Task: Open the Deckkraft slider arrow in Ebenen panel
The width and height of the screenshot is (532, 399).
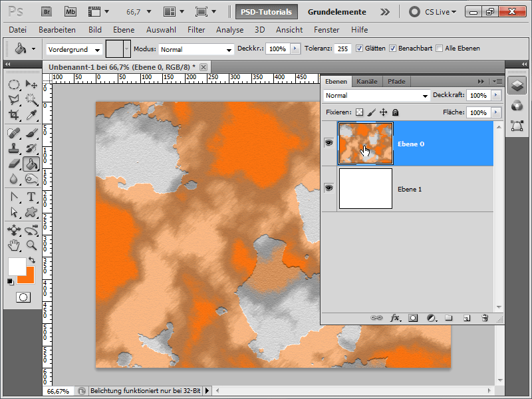Action: pyautogui.click(x=496, y=95)
